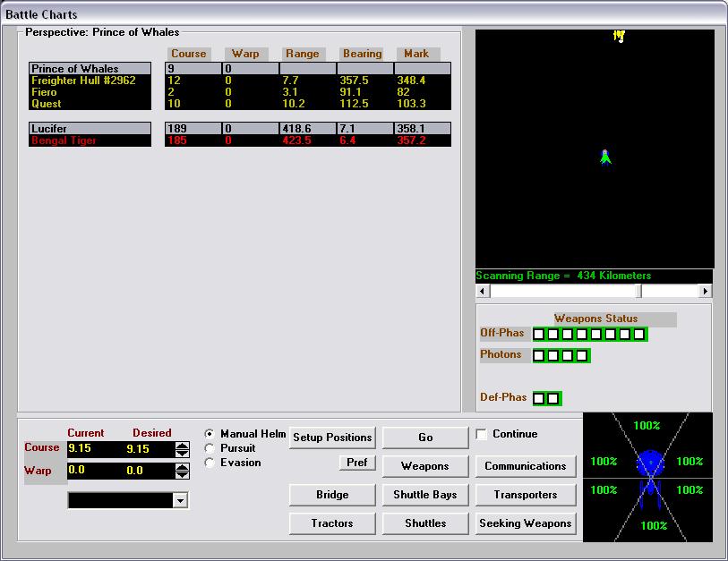Open Seeking Weapons
728x561 pixels.
point(526,524)
